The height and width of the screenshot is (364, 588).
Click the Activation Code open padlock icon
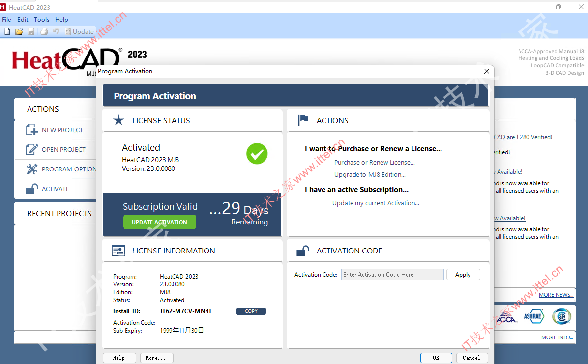point(303,251)
